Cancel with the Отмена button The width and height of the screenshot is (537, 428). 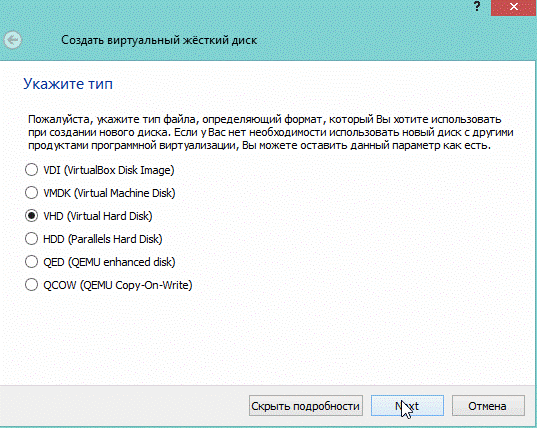(488, 406)
